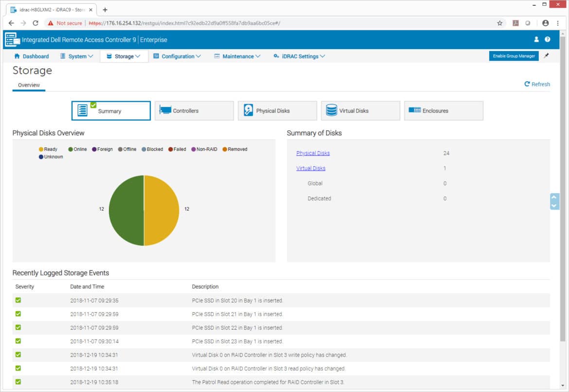
Task: Click the yellow Ready pie slice
Action: point(162,211)
